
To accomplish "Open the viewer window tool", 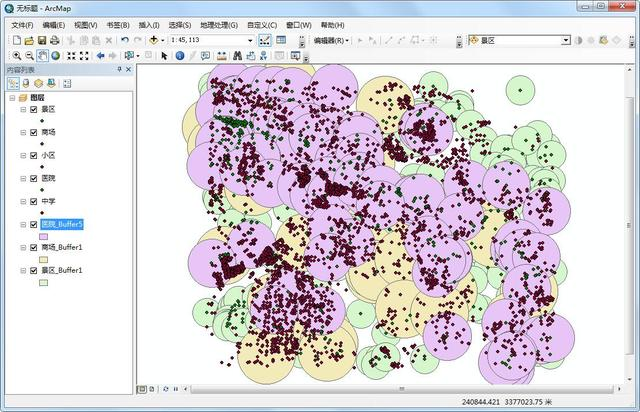I will click(295, 56).
